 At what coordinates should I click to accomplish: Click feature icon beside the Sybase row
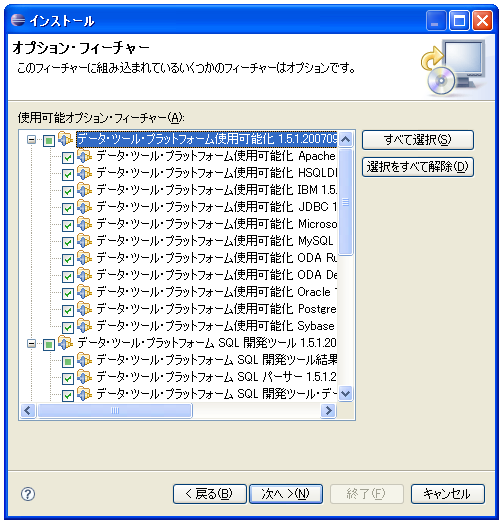(85, 326)
